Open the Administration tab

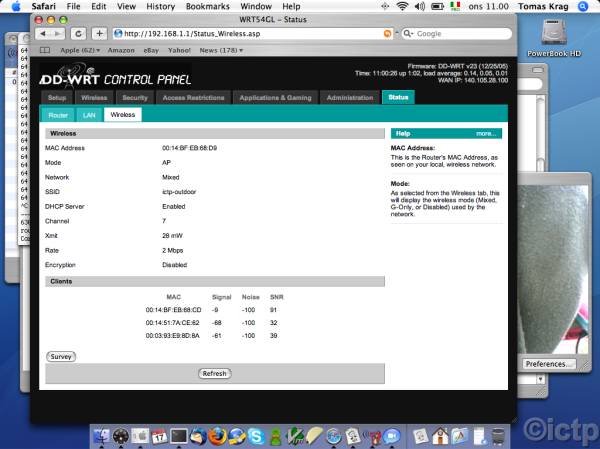click(350, 98)
